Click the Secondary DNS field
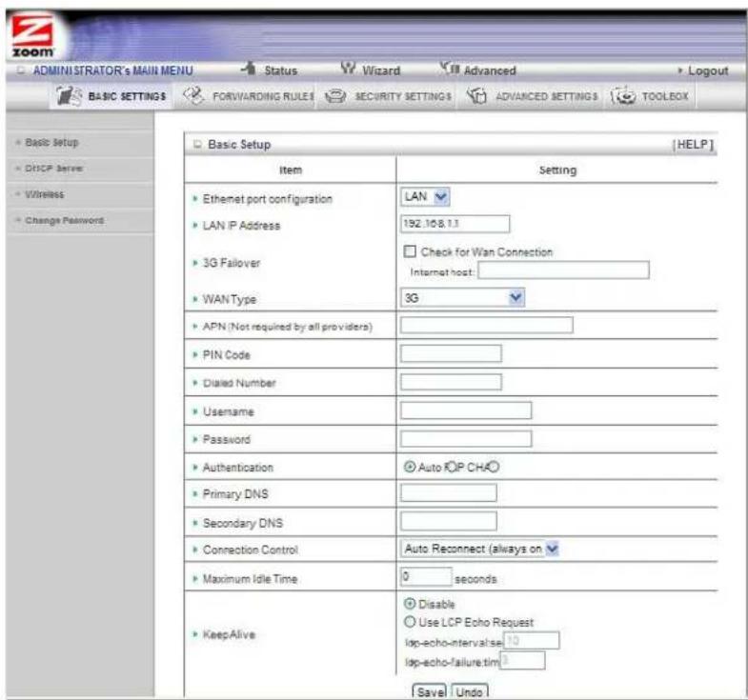The image size is (748, 700). (449, 521)
